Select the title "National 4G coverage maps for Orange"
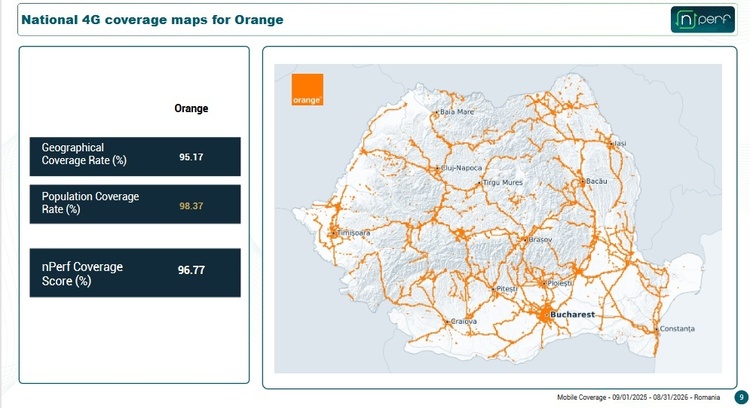Image resolution: width=750 pixels, height=408 pixels. click(x=152, y=20)
